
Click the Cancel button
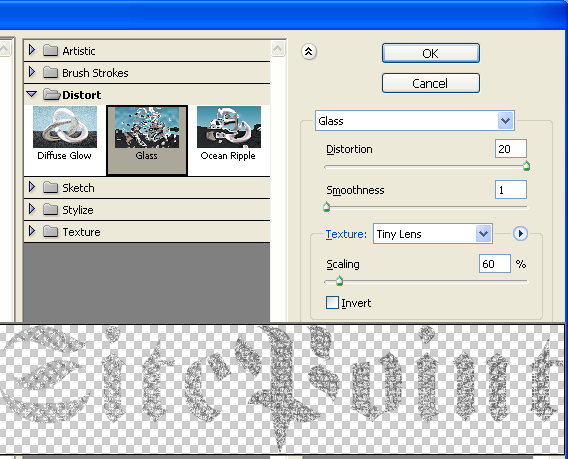pos(431,83)
